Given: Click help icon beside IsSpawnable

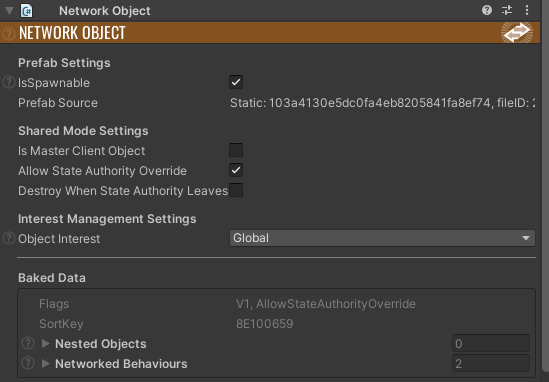Looking at the screenshot, I should [9, 83].
